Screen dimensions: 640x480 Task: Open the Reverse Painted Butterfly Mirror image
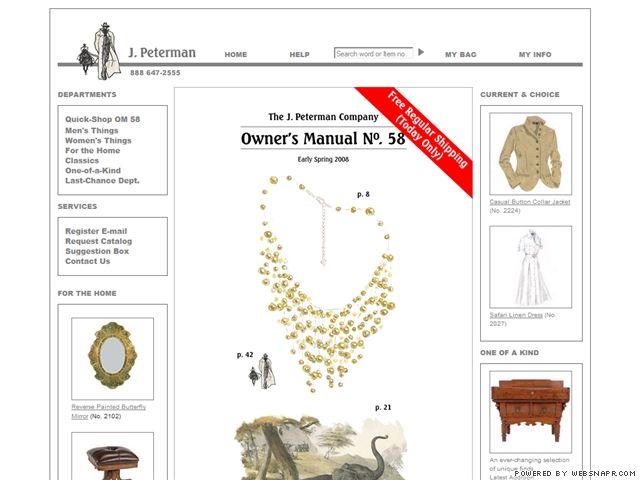click(x=113, y=359)
